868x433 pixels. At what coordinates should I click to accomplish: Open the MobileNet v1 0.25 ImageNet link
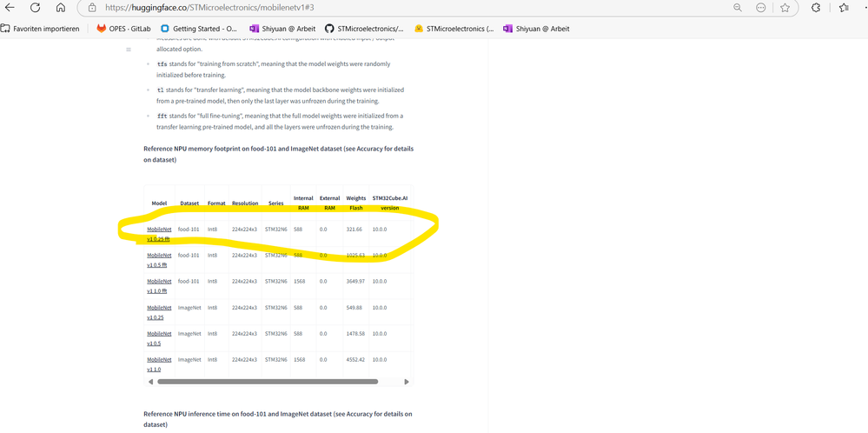(159, 312)
